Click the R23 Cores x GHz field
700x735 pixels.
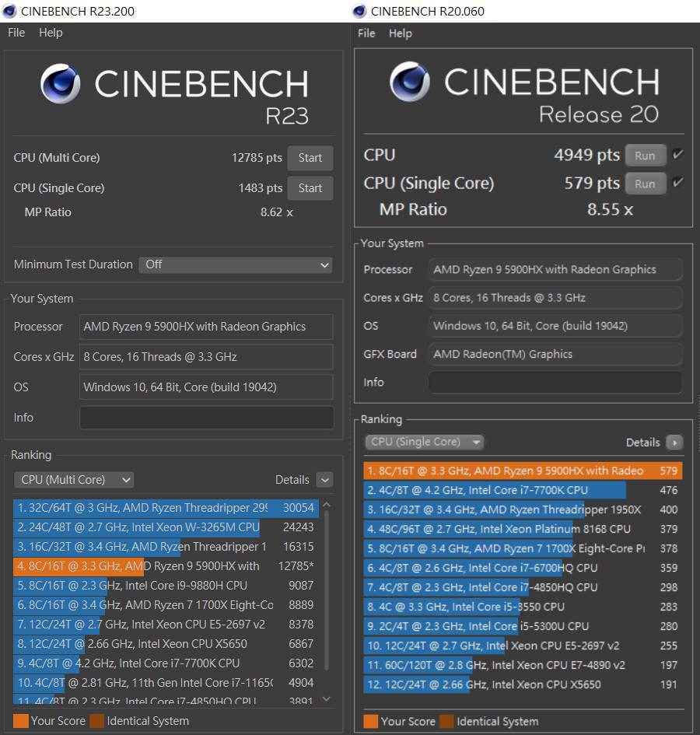point(206,357)
